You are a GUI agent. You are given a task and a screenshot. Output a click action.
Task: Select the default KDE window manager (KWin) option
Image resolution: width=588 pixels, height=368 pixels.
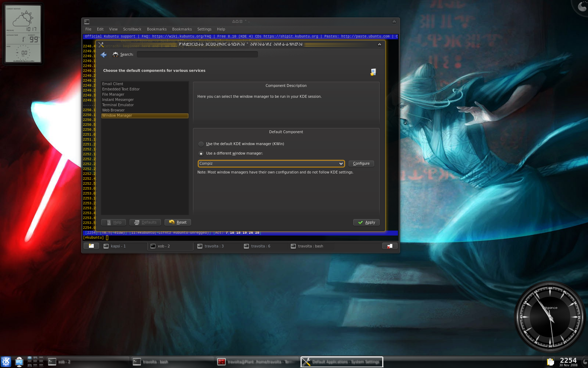point(241,144)
